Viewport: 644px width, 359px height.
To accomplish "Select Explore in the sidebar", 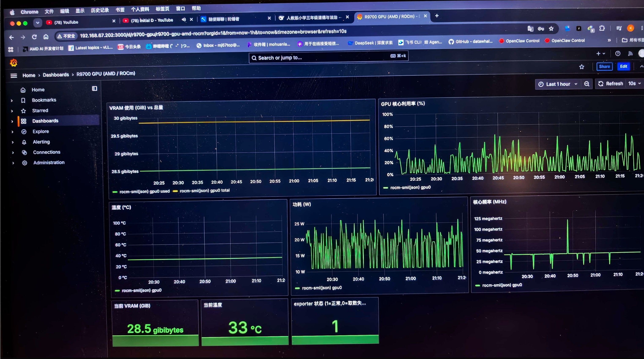I will [x=41, y=131].
